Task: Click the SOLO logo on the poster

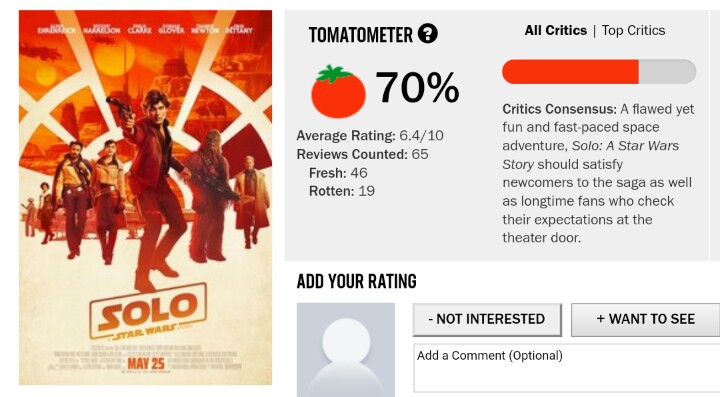Action: [x=148, y=312]
